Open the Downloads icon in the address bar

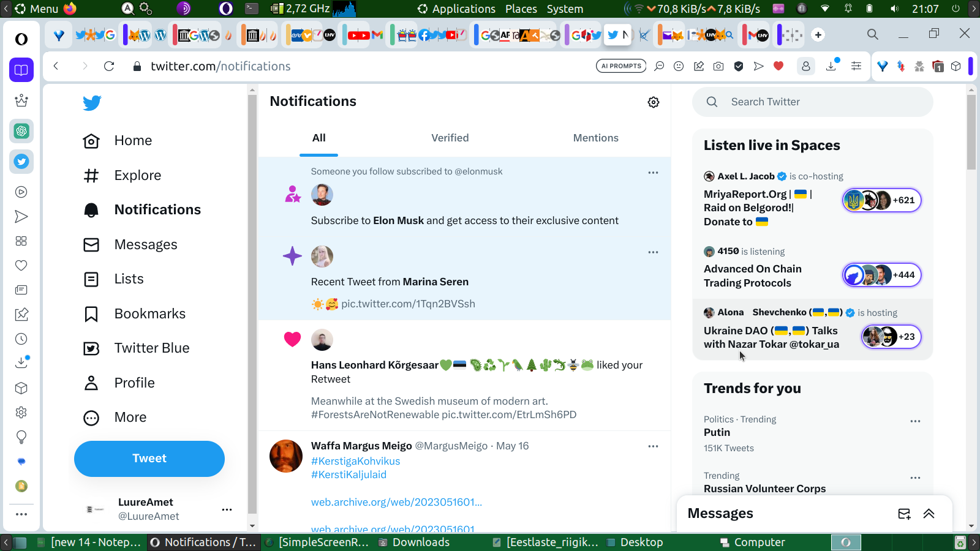pyautogui.click(x=831, y=66)
